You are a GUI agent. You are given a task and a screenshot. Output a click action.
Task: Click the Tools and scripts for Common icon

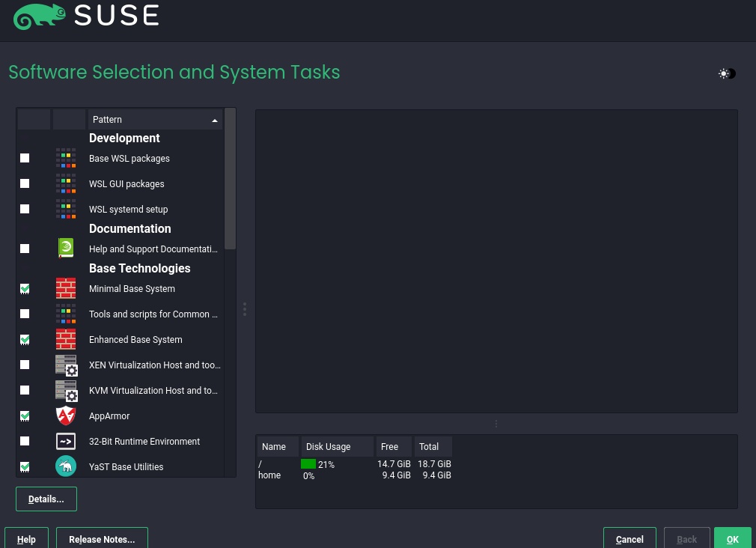pyautogui.click(x=66, y=314)
